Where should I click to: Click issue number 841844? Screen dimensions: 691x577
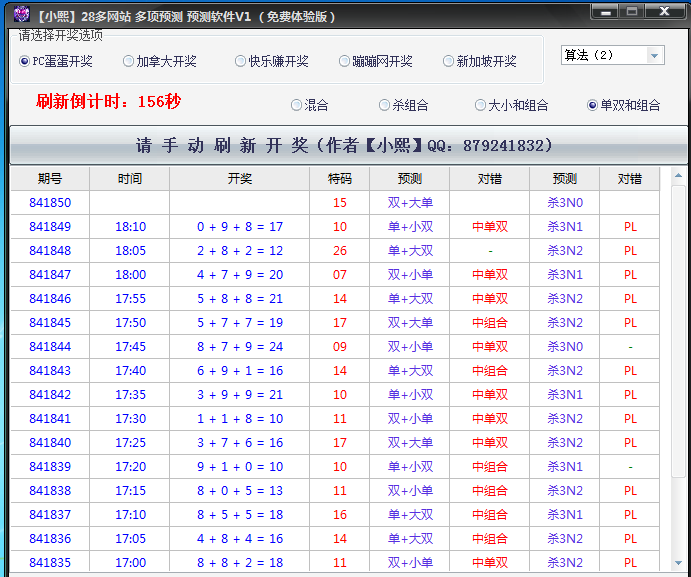(50, 346)
